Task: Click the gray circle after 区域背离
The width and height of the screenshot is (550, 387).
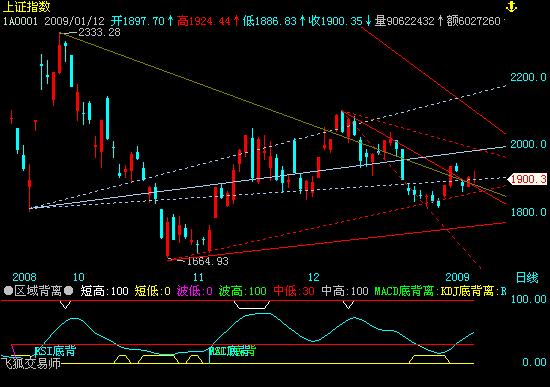Action: click(68, 291)
